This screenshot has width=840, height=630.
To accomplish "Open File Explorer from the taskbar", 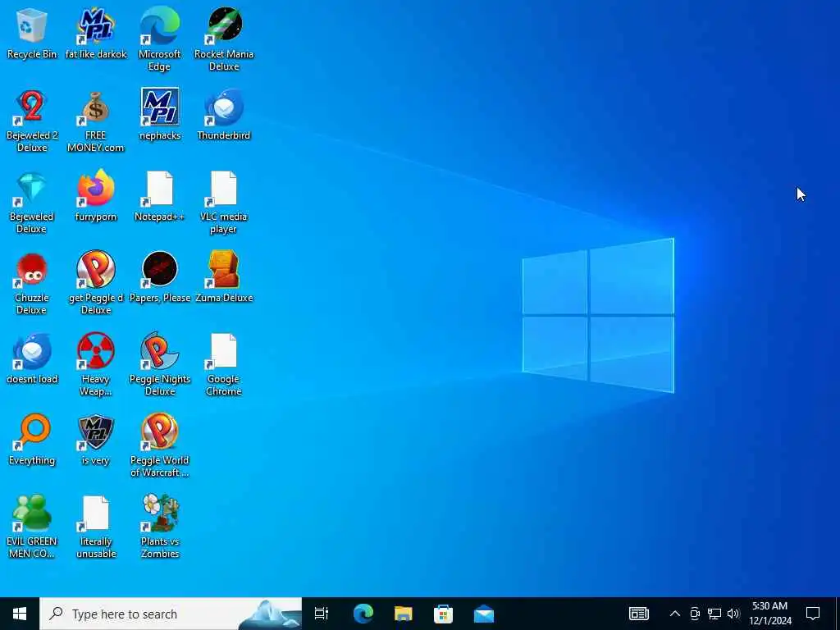I will pyautogui.click(x=404, y=614).
